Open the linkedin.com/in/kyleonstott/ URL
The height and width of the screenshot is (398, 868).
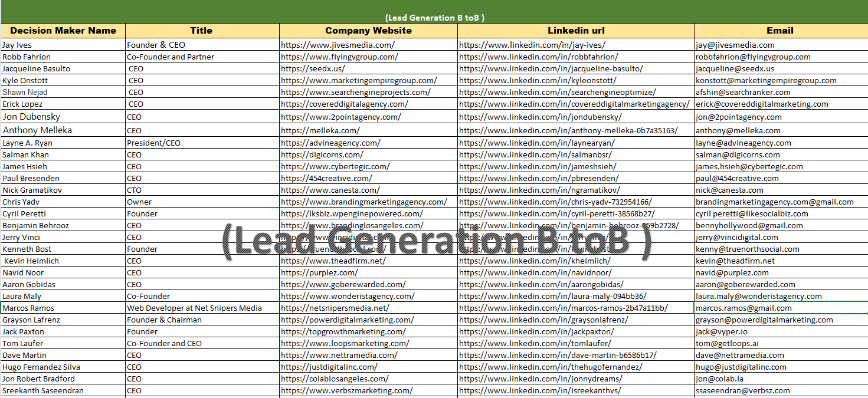538,80
